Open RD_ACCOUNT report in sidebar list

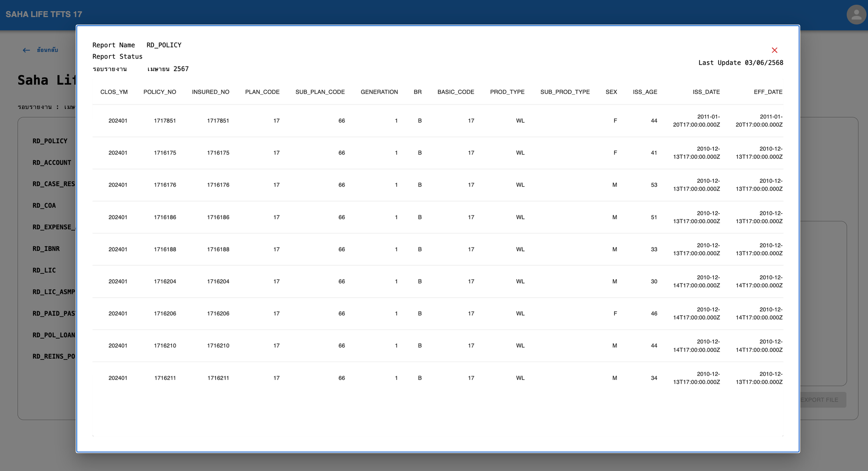(52, 163)
